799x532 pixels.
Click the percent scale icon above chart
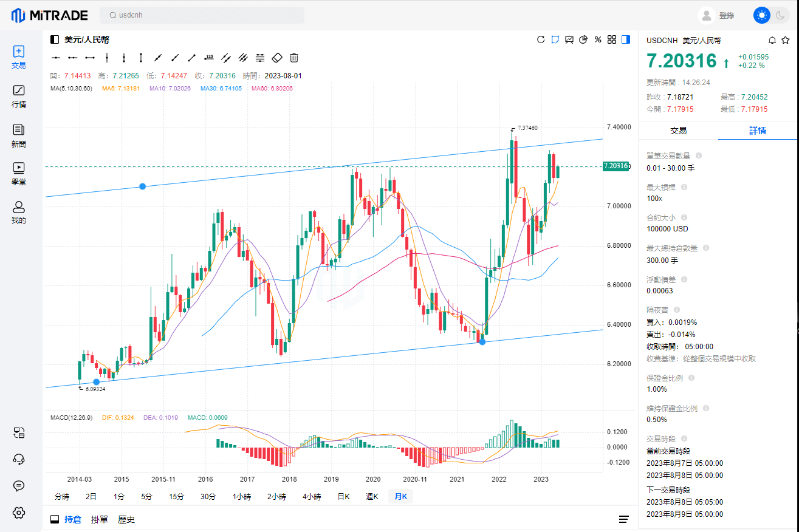coord(598,39)
